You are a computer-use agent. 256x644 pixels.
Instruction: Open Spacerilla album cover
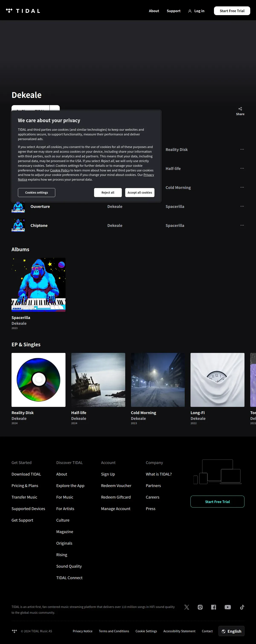38,285
